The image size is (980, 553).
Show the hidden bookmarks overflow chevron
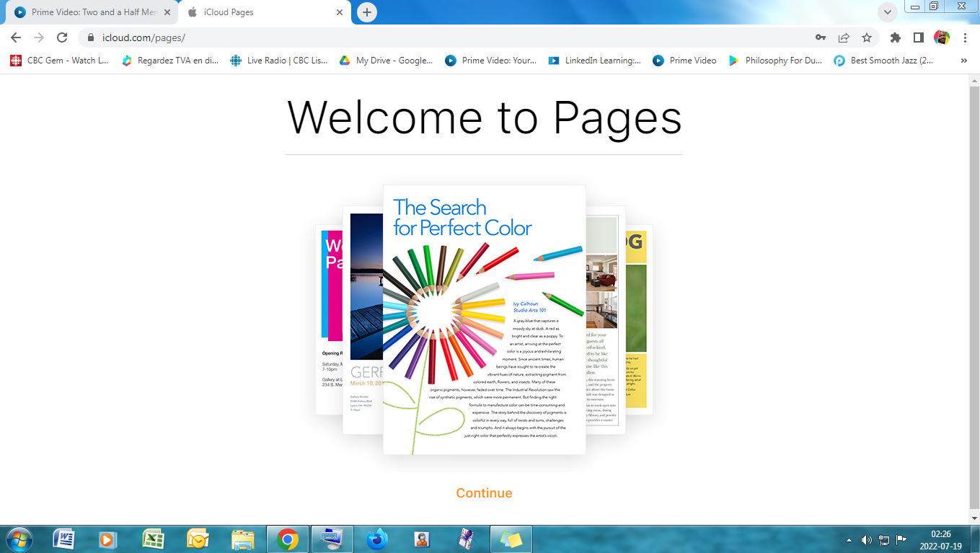pos(964,61)
